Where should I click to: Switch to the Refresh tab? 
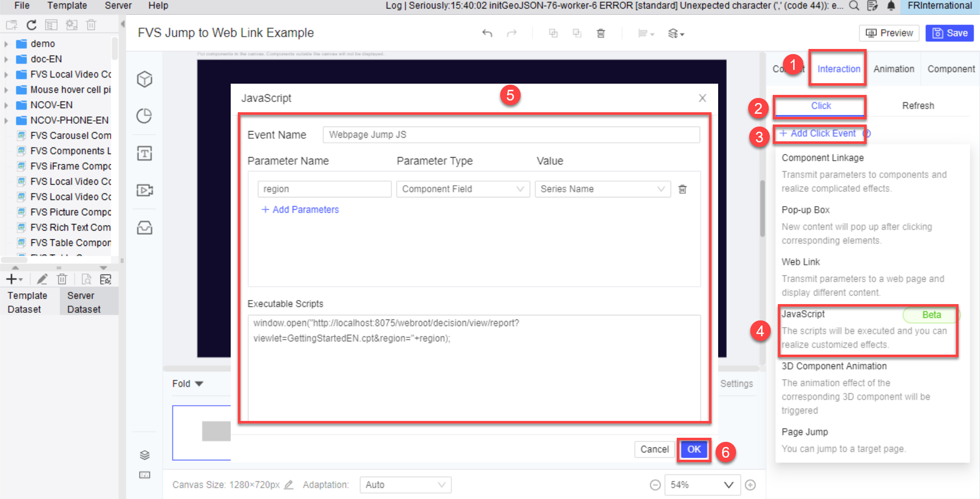pyautogui.click(x=918, y=106)
